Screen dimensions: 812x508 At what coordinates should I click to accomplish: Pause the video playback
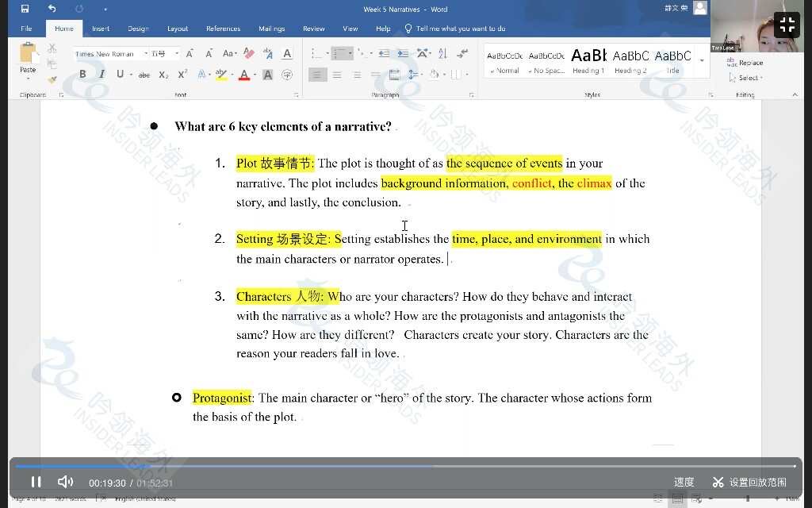tap(36, 482)
